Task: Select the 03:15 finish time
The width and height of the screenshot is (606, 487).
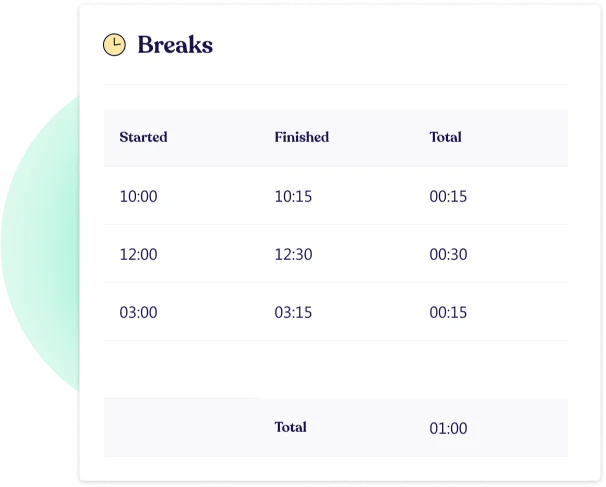Action: tap(293, 312)
